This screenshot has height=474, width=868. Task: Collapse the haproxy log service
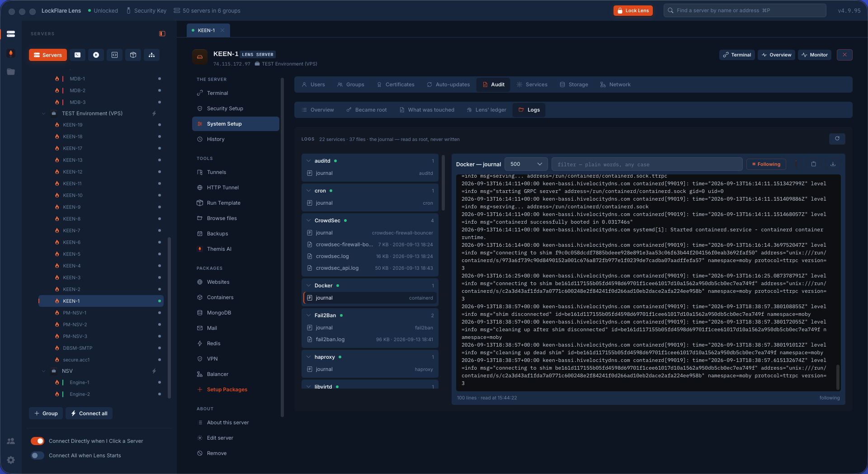pyautogui.click(x=308, y=357)
